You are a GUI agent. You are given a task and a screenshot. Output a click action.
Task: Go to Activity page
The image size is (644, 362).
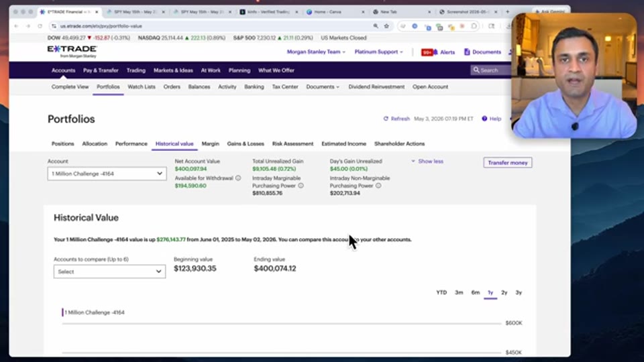pyautogui.click(x=227, y=87)
